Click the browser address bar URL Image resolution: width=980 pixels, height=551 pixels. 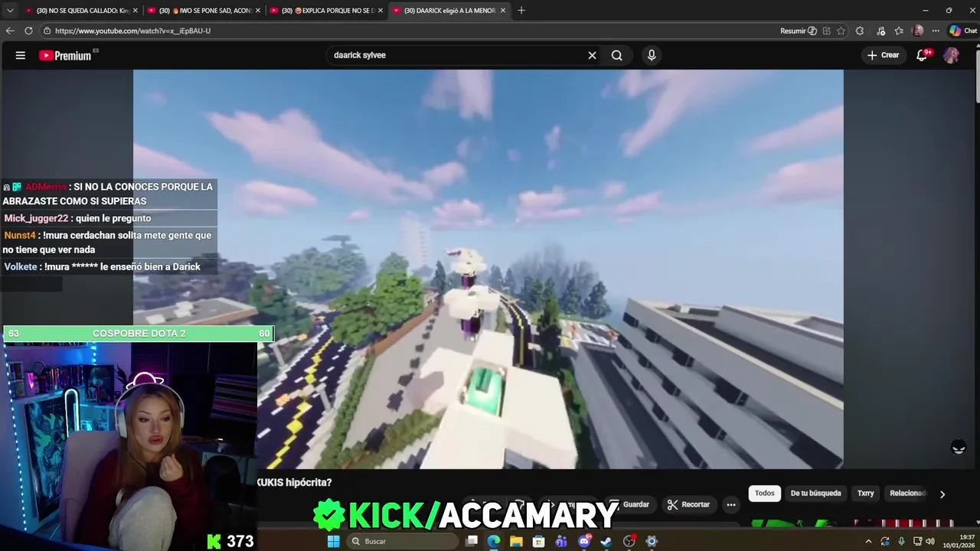(x=132, y=31)
